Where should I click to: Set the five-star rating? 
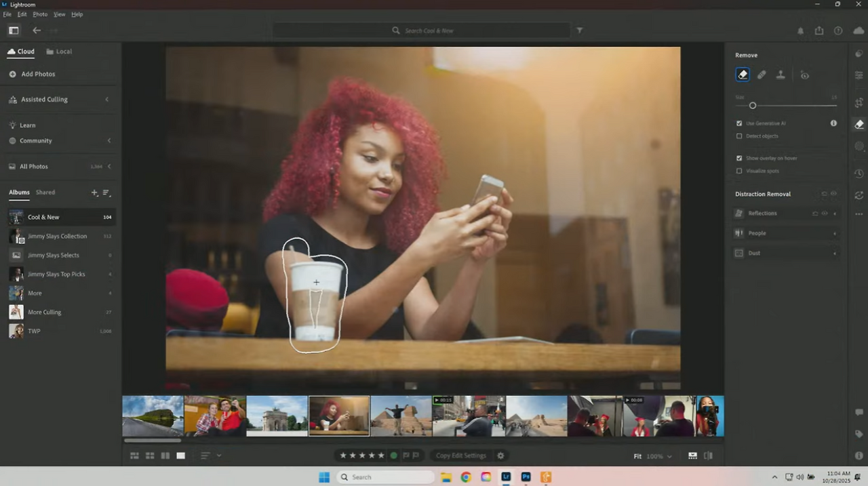coord(381,455)
